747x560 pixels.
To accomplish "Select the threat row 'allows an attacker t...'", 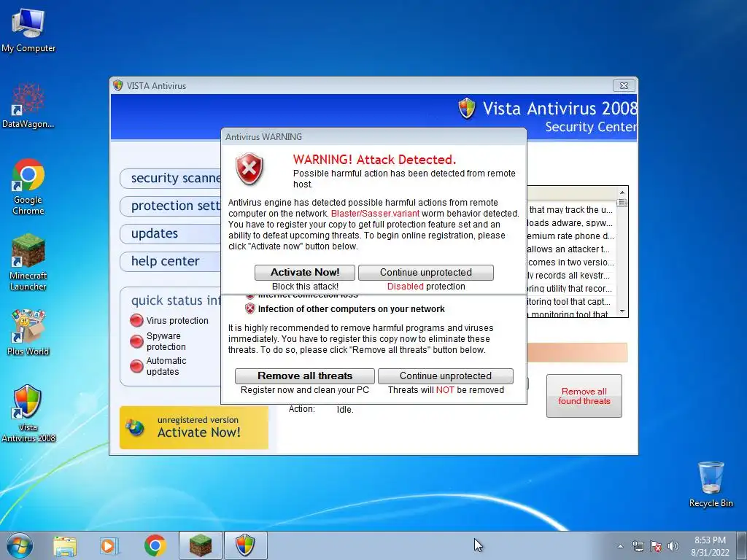I will pyautogui.click(x=572, y=249).
